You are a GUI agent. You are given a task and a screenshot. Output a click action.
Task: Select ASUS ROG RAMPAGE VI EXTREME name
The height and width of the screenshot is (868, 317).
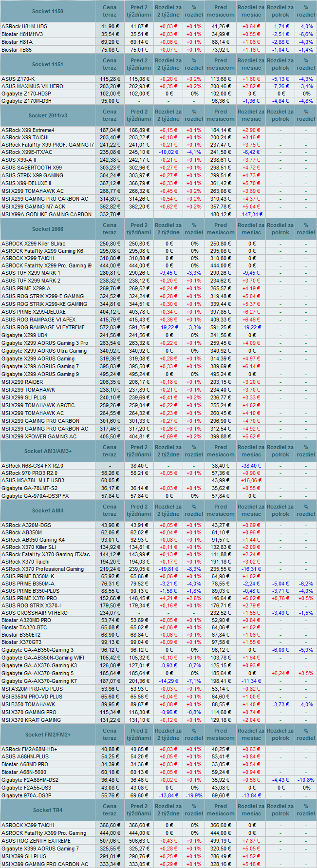click(x=43, y=327)
